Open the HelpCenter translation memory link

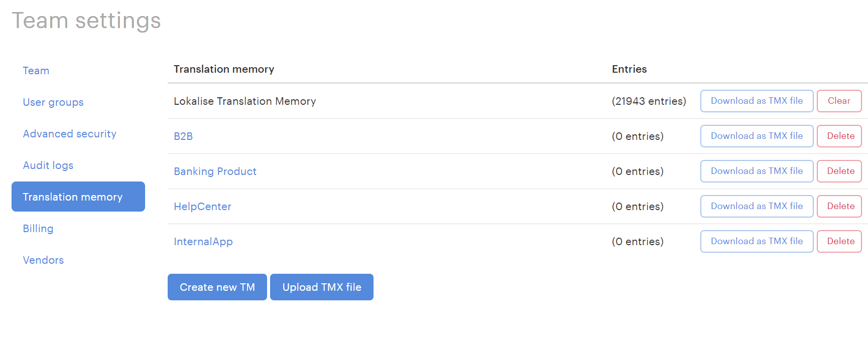click(x=202, y=207)
